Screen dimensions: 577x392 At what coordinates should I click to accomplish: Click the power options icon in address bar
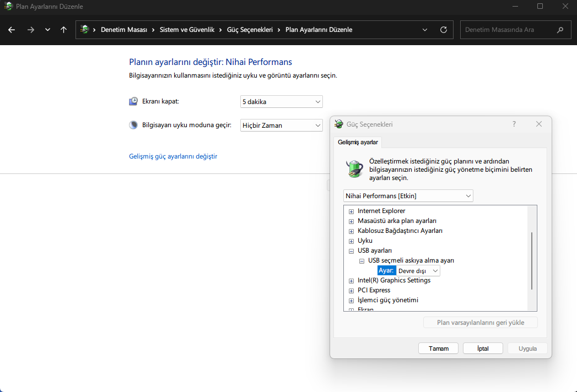85,29
